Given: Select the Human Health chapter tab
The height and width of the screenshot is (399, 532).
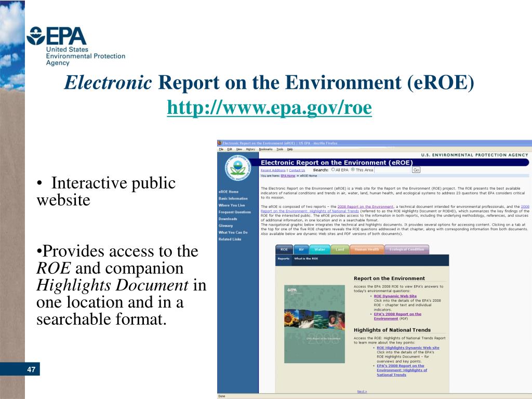Looking at the screenshot, I should click(367, 249).
